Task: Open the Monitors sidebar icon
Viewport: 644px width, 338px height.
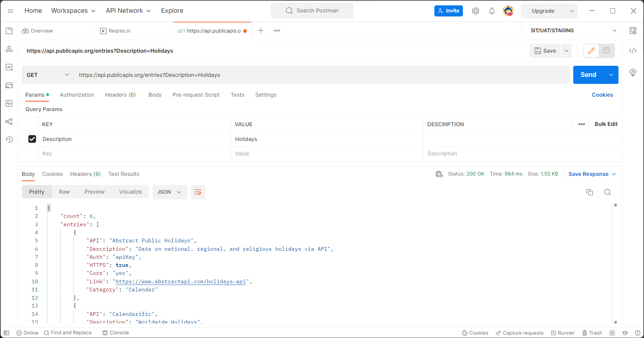Action: [x=9, y=103]
